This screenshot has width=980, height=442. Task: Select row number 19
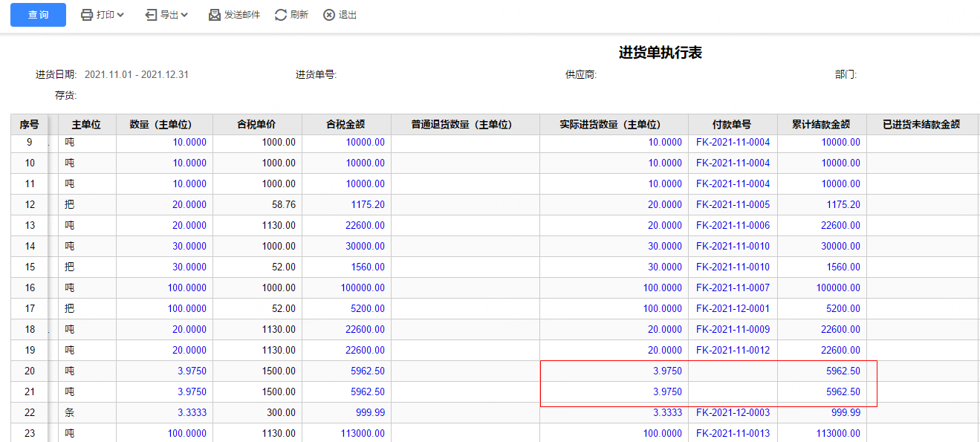[x=30, y=350]
